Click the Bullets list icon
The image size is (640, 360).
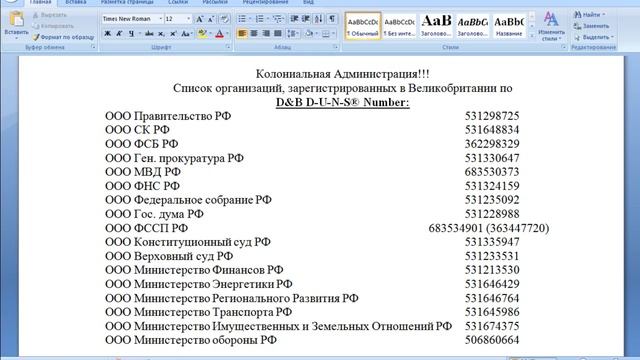pyautogui.click(x=242, y=19)
